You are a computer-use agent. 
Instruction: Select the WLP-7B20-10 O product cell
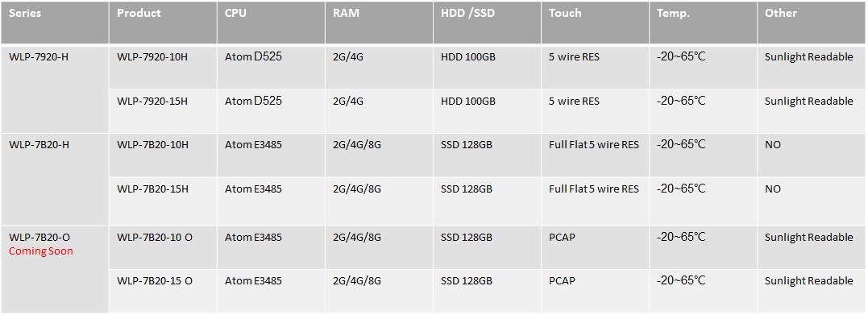click(x=163, y=247)
